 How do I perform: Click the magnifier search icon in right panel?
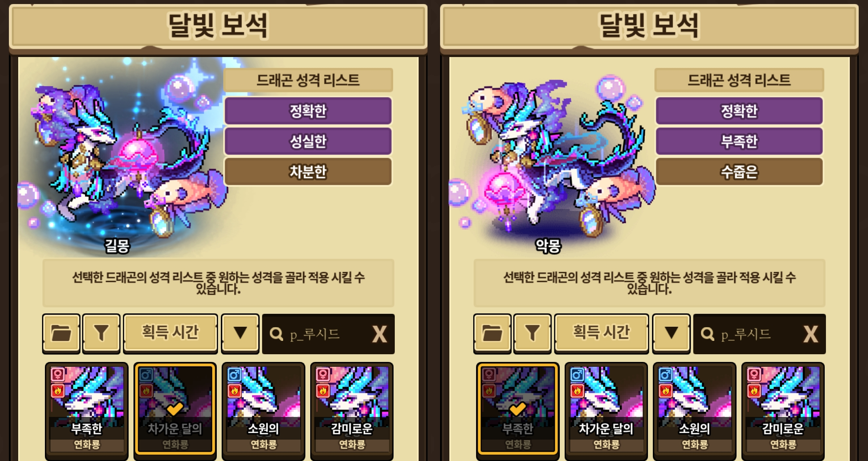707,334
